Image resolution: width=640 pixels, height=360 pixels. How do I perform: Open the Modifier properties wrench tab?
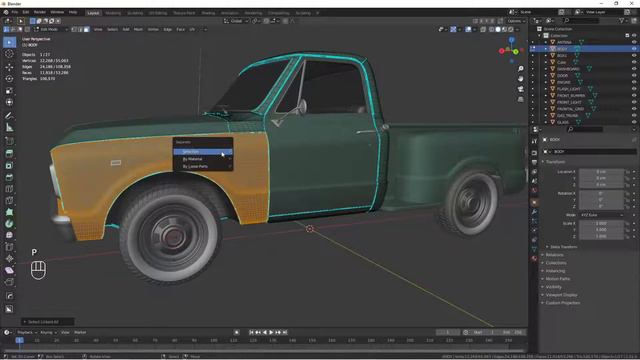tap(534, 212)
